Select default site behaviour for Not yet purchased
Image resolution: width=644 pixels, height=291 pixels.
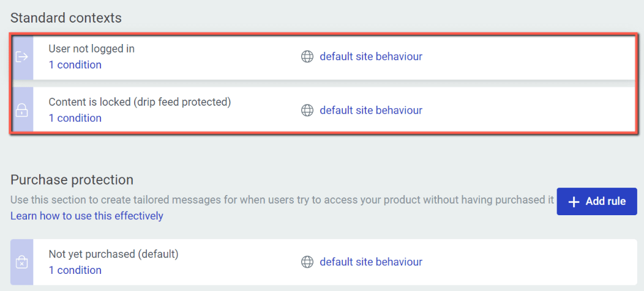[371, 262]
